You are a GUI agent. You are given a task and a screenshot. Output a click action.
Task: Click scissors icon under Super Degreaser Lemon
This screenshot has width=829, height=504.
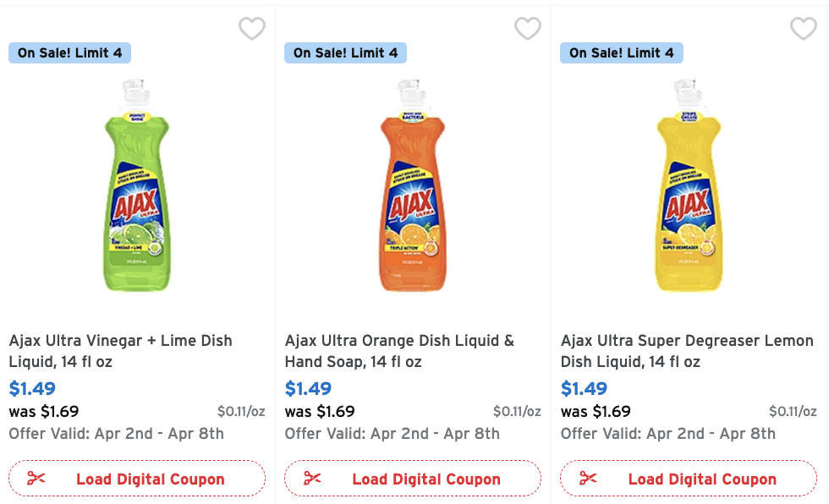click(x=588, y=479)
